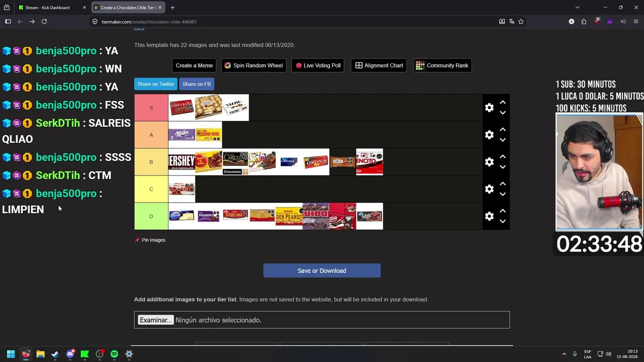This screenshot has width=644, height=362.
Task: Click the yellow C tier label
Action: [x=151, y=189]
